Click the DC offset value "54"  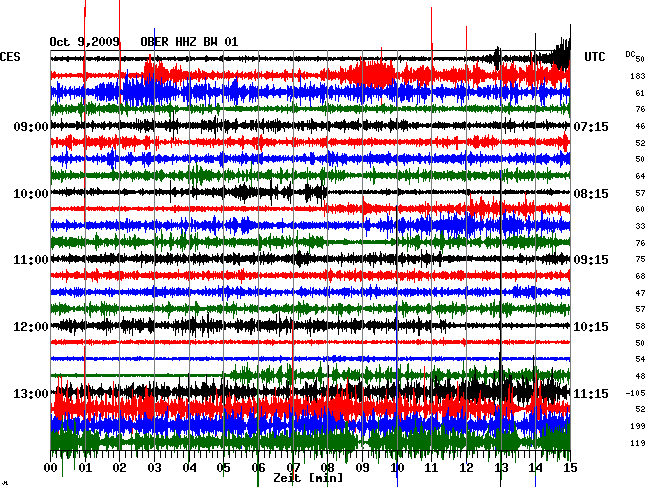point(640,359)
